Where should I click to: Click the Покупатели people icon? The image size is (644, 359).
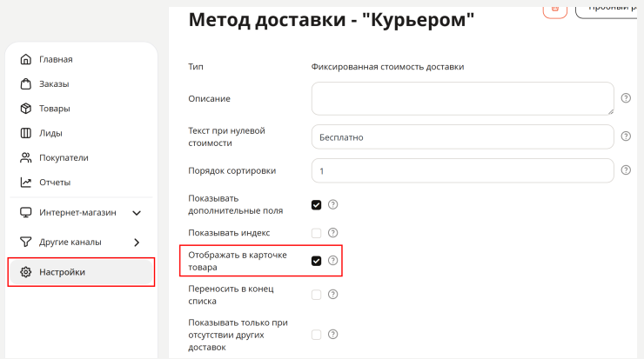coord(25,157)
